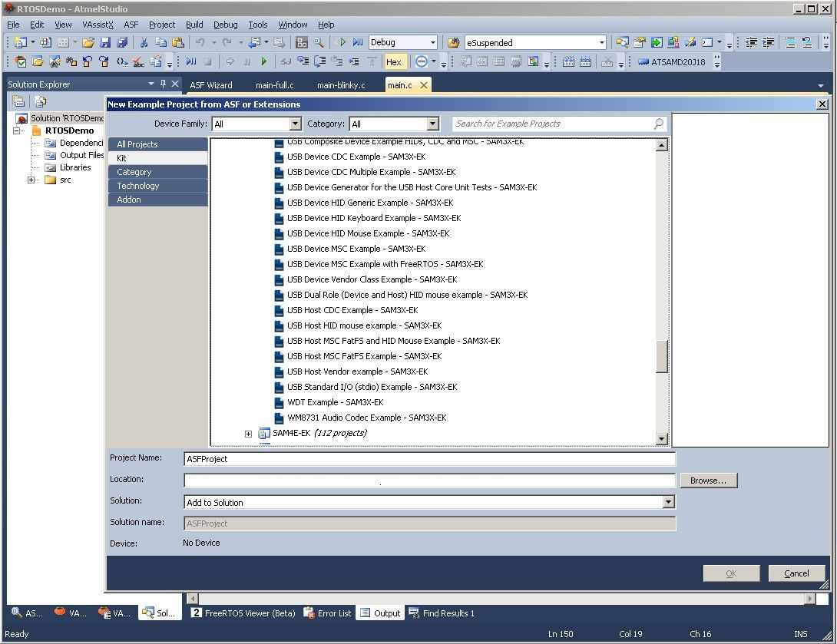837x644 pixels.
Task: Open the VAssistX menu
Action: (x=98, y=25)
